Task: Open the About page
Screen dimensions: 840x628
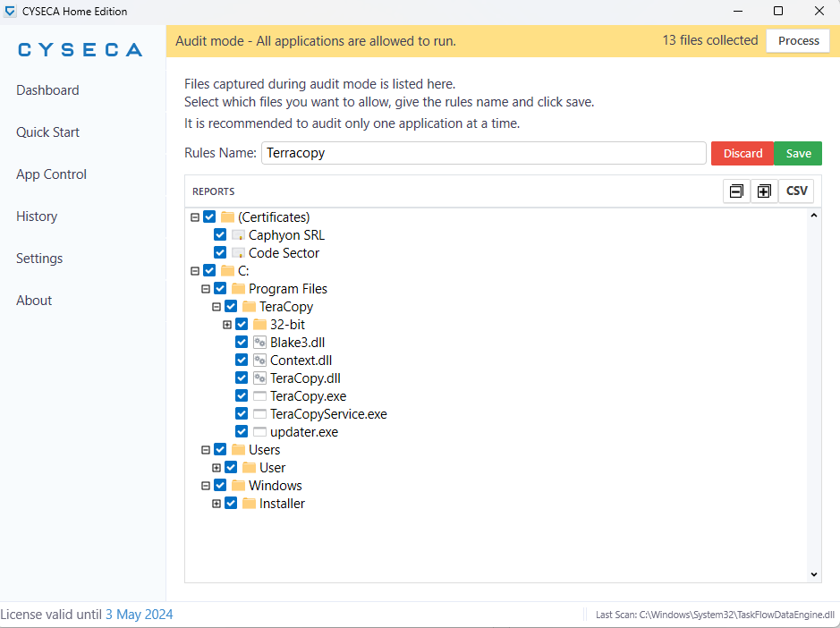Action: pyautogui.click(x=34, y=301)
